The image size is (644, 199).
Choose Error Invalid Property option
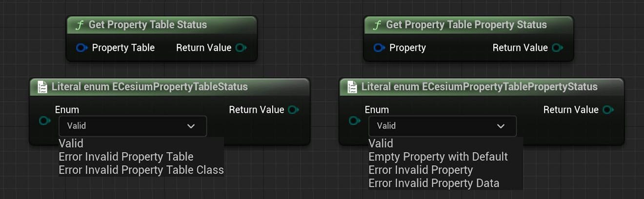pos(421,170)
